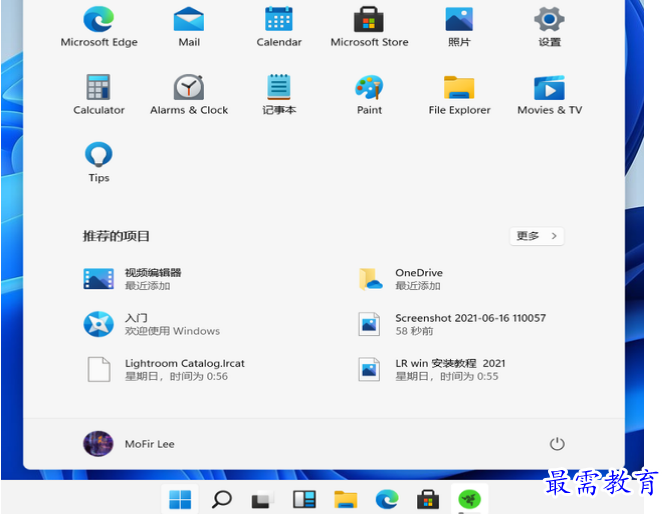Open Microsoft Store from pinned apps
The height and width of the screenshot is (514, 667).
[369, 27]
